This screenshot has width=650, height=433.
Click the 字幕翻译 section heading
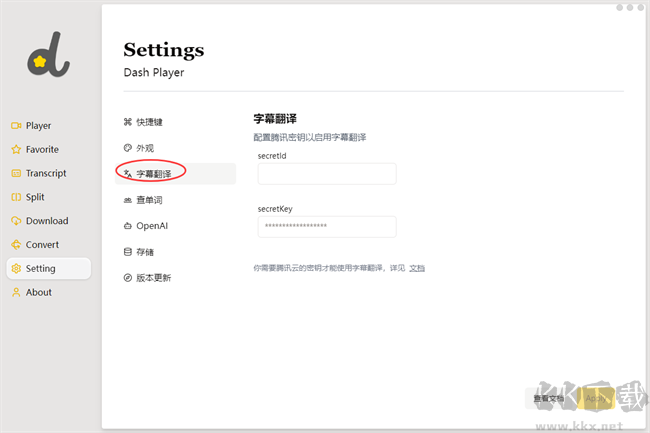click(x=275, y=119)
